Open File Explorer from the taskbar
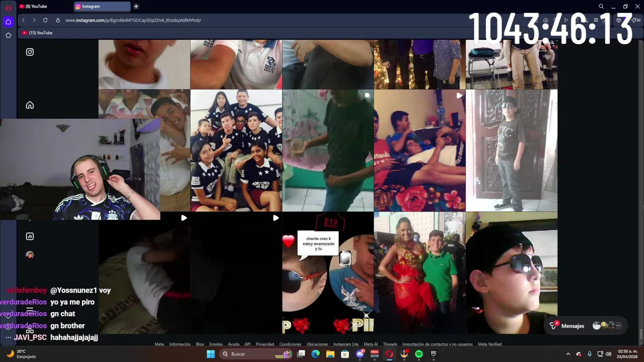Viewport: 644px width, 362px height. tap(330, 354)
